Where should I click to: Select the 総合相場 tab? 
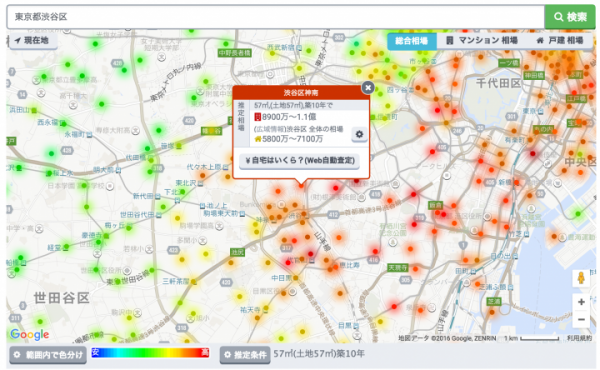tap(412, 41)
